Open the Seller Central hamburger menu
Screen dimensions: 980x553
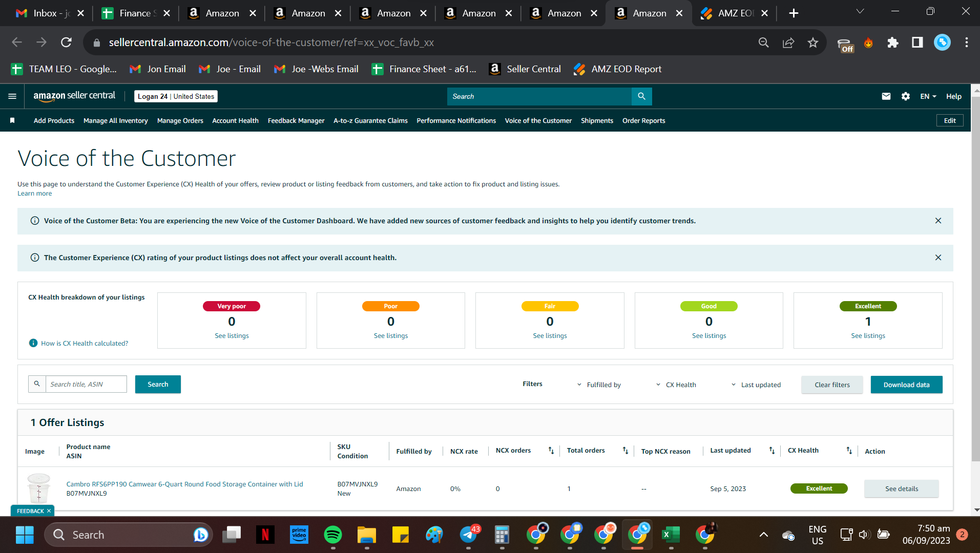pyautogui.click(x=12, y=96)
